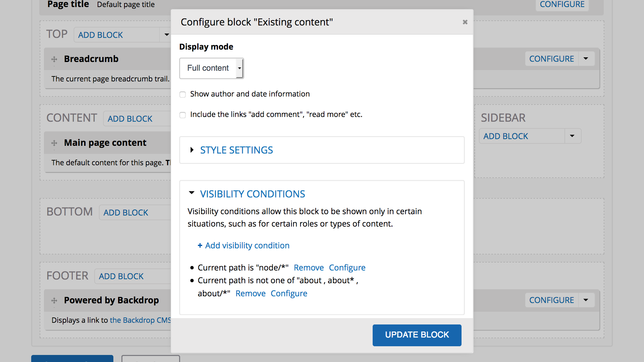Open Powered by Backdrop Configure arrow
This screenshot has height=362, width=644.
click(x=586, y=300)
